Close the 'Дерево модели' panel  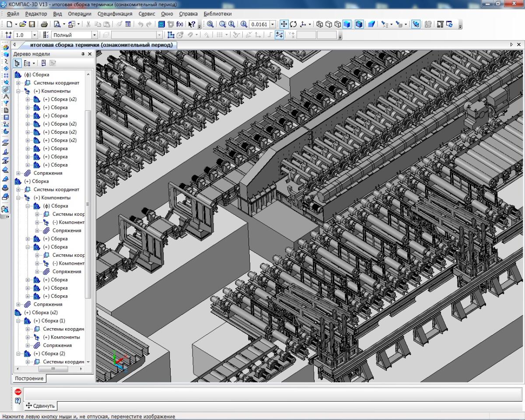coord(90,54)
